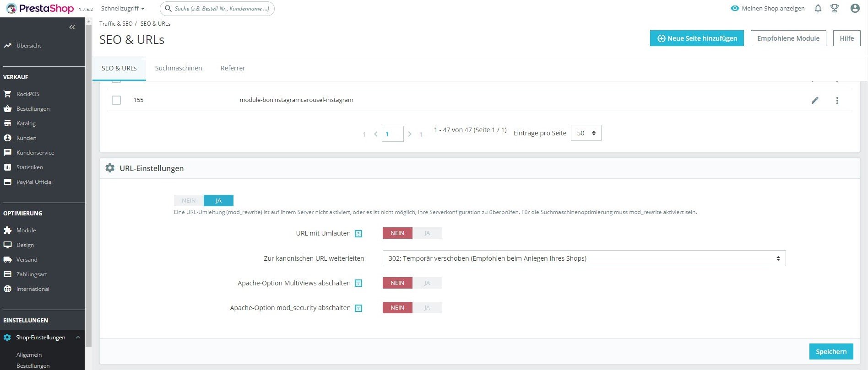Click the eye icon for shop preview
Image resolution: width=868 pixels, height=370 pixels.
coord(735,8)
